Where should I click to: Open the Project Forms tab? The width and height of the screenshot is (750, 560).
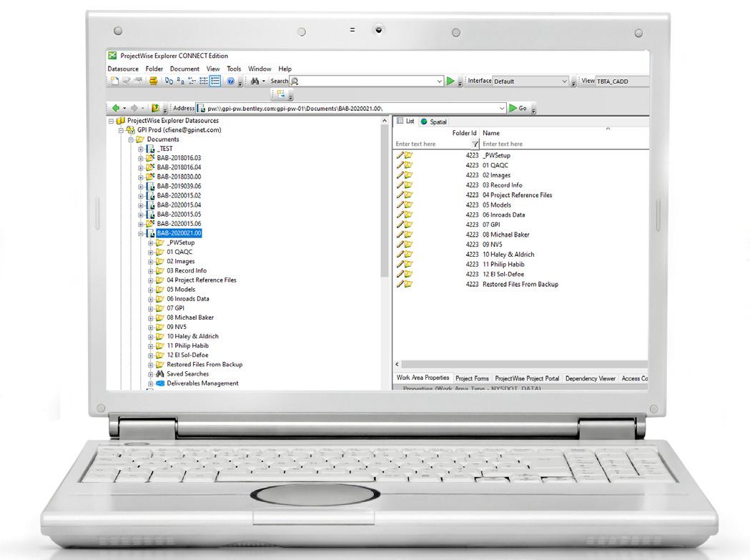[472, 378]
